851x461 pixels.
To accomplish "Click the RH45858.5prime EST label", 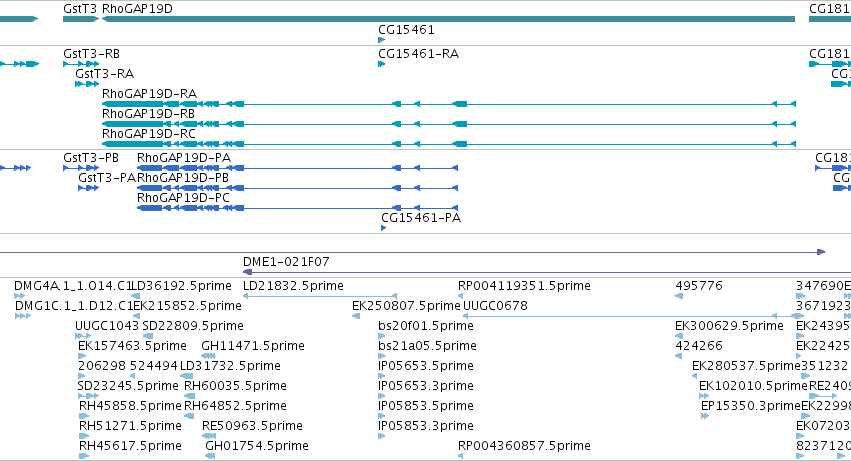I will [130, 407].
